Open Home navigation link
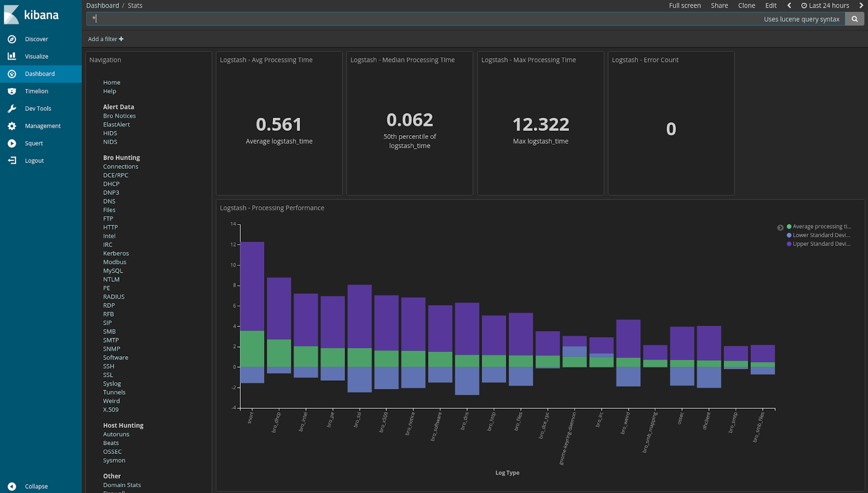Screen dimensions: 868x493 [112, 83]
